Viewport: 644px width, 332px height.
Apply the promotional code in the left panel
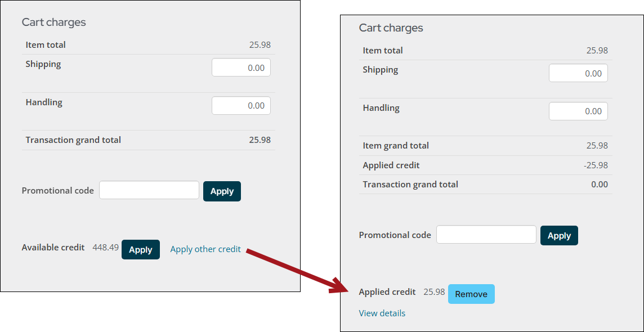221,191
